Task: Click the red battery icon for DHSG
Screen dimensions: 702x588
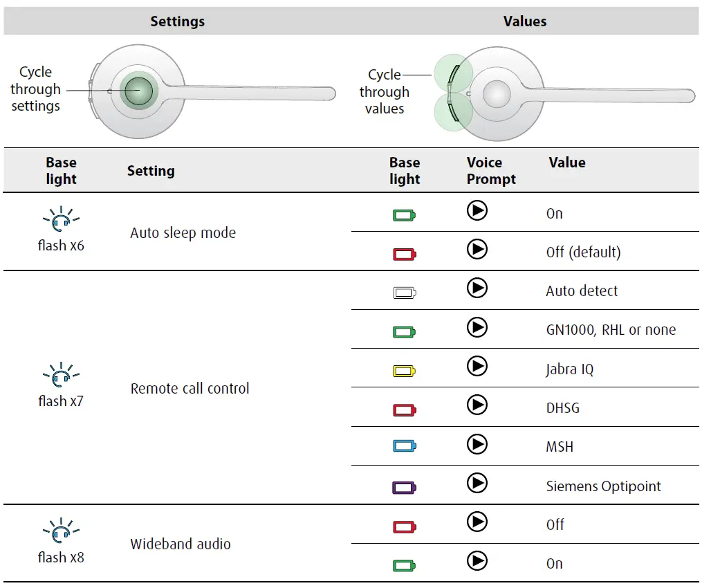Action: pyautogui.click(x=405, y=410)
